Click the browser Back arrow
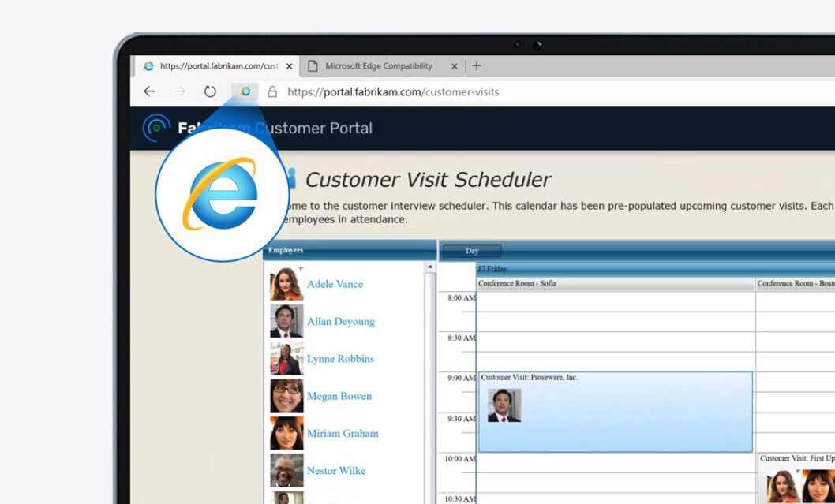This screenshot has height=504, width=835. pos(149,91)
